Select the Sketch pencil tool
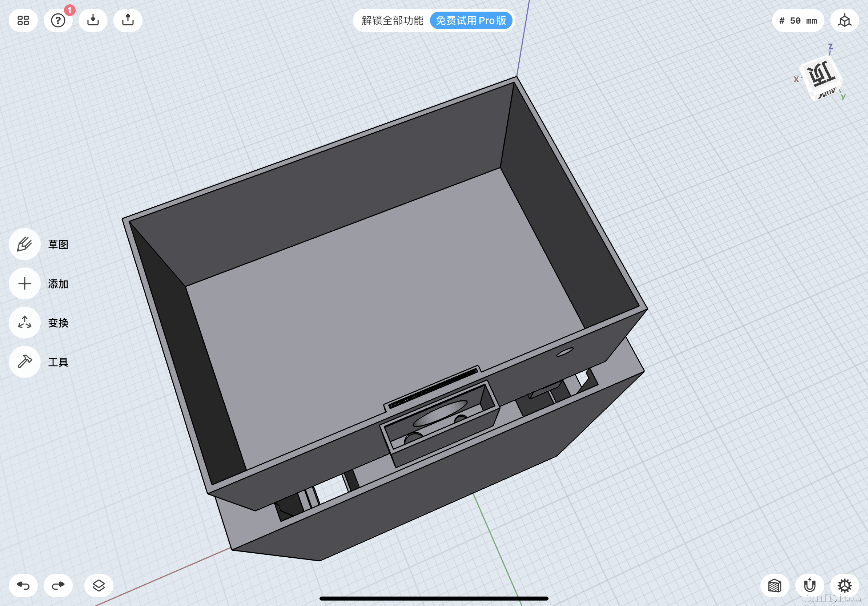868x606 pixels. (25, 244)
